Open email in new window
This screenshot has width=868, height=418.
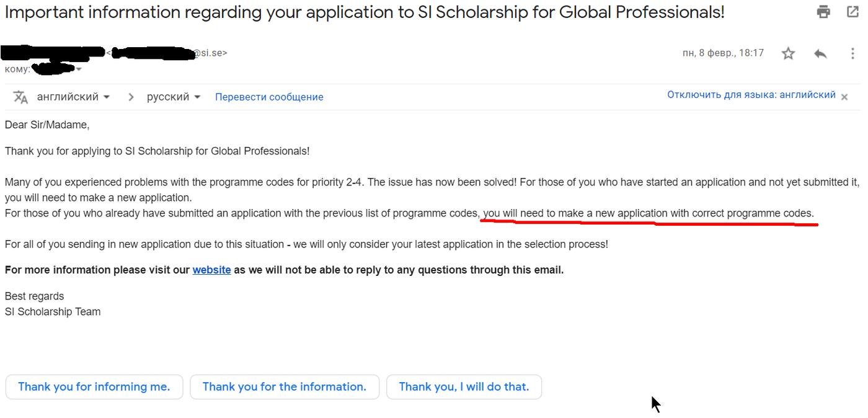(x=852, y=12)
